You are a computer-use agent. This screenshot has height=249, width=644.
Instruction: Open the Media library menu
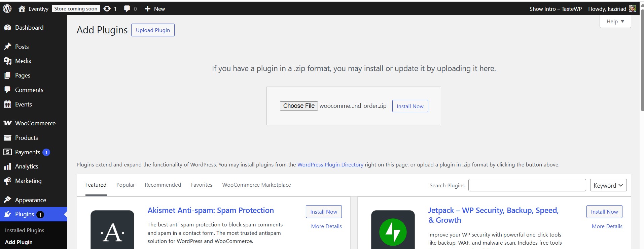coord(23,61)
